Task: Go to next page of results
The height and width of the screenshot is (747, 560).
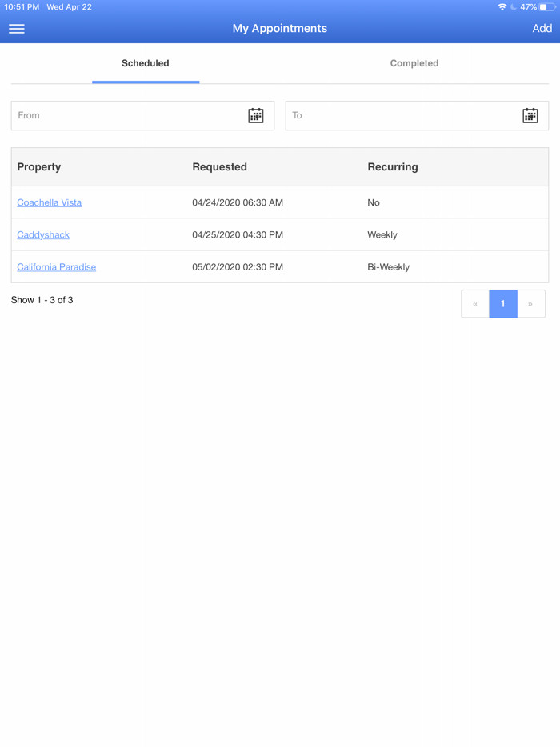Action: pyautogui.click(x=530, y=303)
